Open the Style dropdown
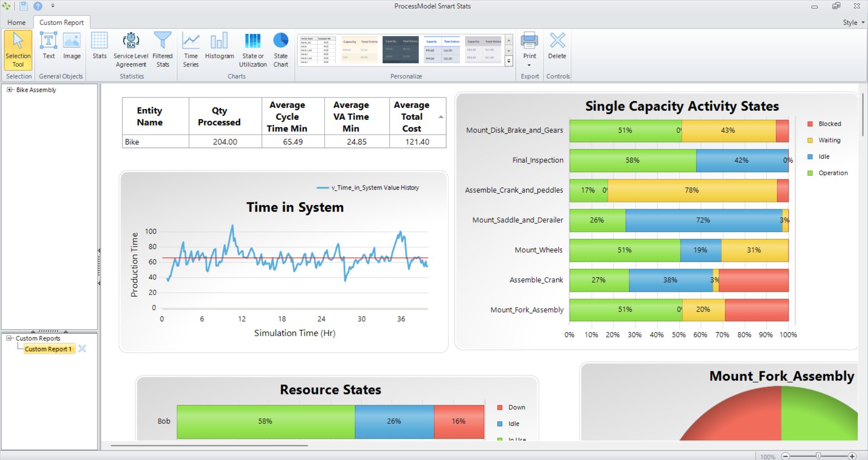The width and height of the screenshot is (868, 460). click(x=854, y=23)
